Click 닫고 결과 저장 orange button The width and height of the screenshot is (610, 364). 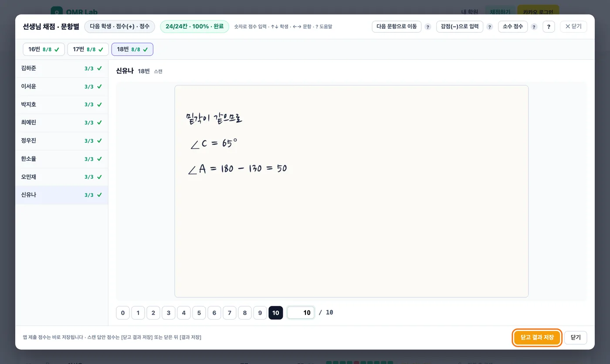537,337
